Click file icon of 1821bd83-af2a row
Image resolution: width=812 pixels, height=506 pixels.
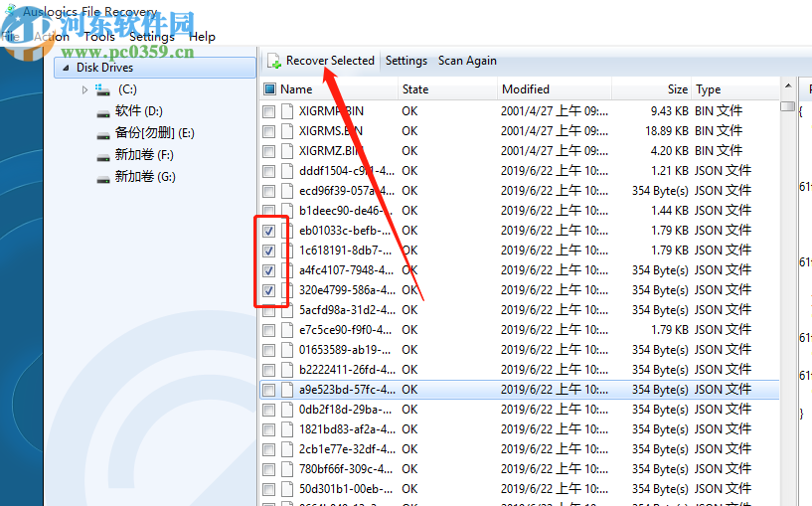pyautogui.click(x=287, y=429)
